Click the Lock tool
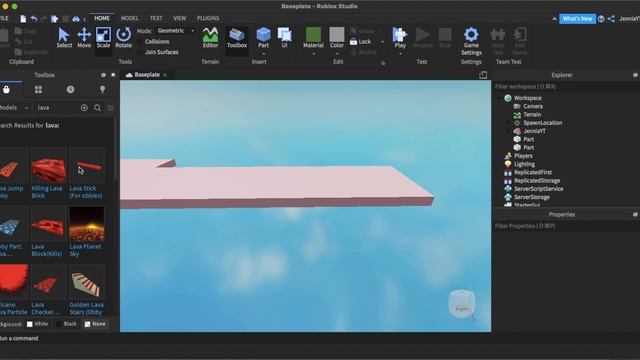Screen dimensions: 640x360 pos(360,42)
